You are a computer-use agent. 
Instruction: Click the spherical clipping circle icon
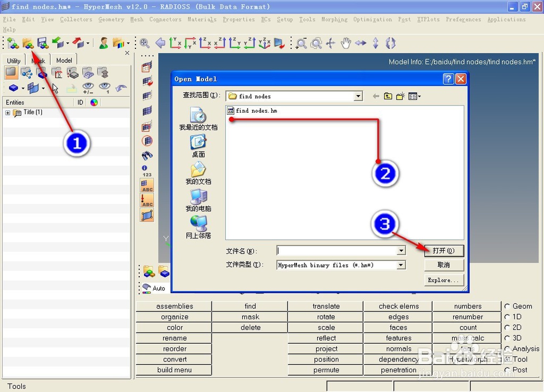tap(147, 141)
